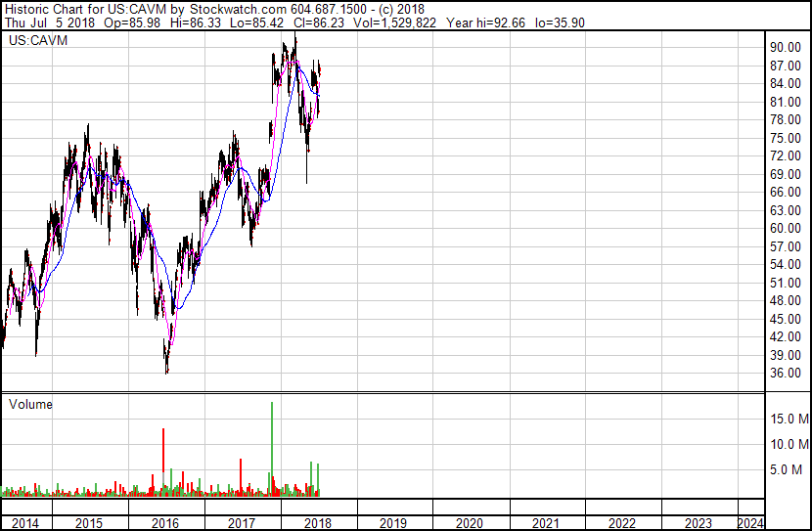Click the Op=85.98 opening price value
This screenshot has height=531, width=812.
[132, 22]
